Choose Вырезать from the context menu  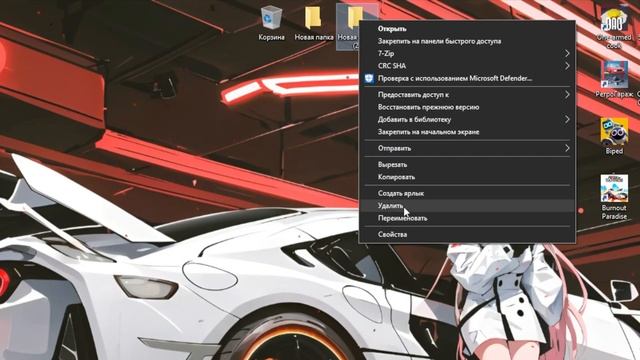[x=467, y=165]
